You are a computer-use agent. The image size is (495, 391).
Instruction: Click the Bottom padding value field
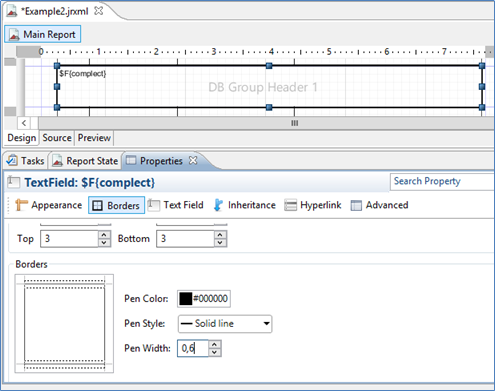185,239
